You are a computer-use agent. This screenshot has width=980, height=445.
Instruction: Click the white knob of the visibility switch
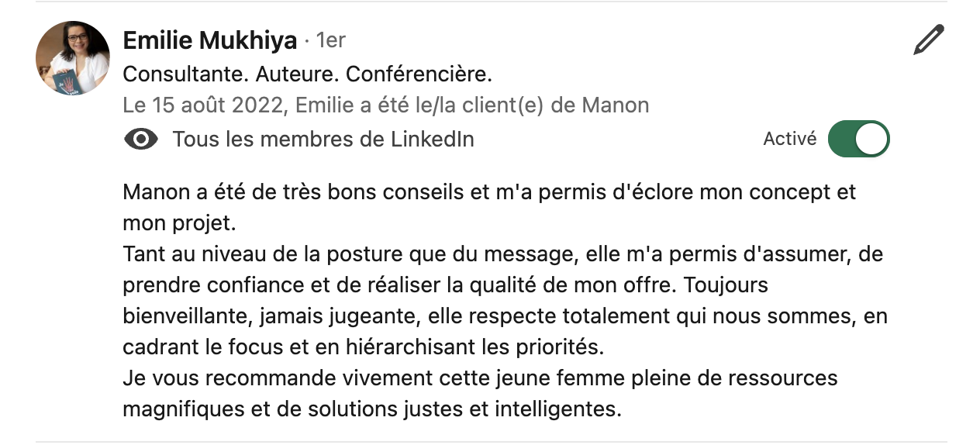pos(871,140)
